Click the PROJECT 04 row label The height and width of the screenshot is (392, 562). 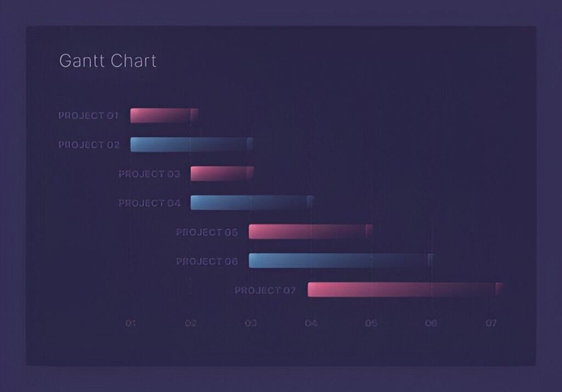149,203
